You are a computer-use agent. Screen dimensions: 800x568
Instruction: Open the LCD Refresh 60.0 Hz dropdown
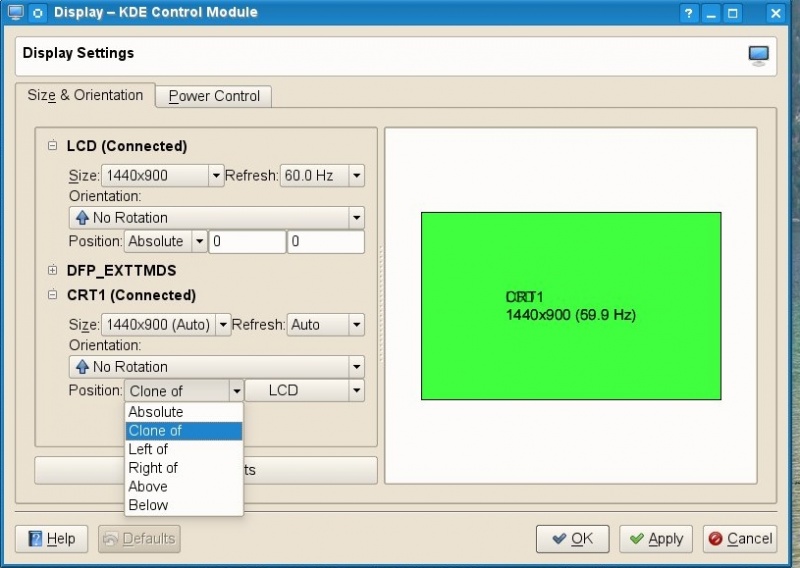click(x=322, y=176)
